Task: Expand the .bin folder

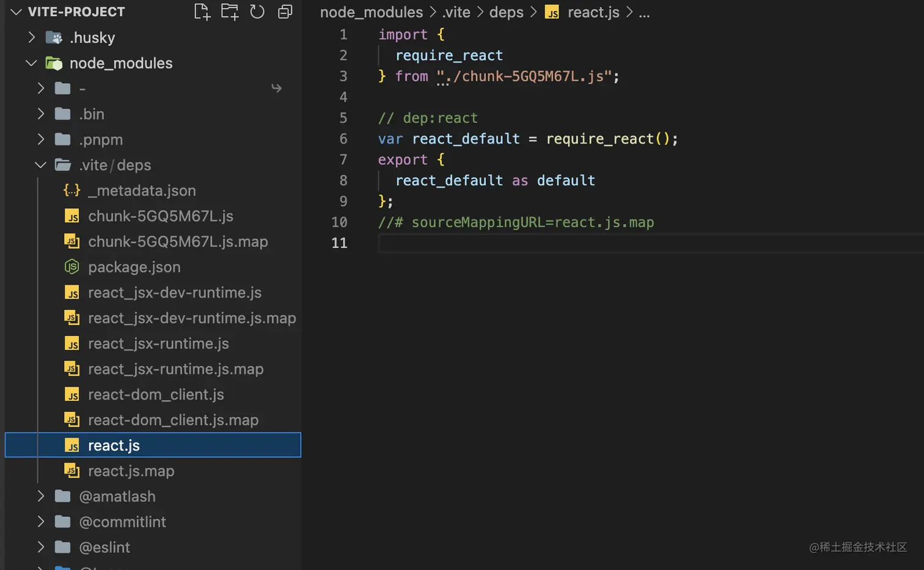Action: (x=40, y=114)
